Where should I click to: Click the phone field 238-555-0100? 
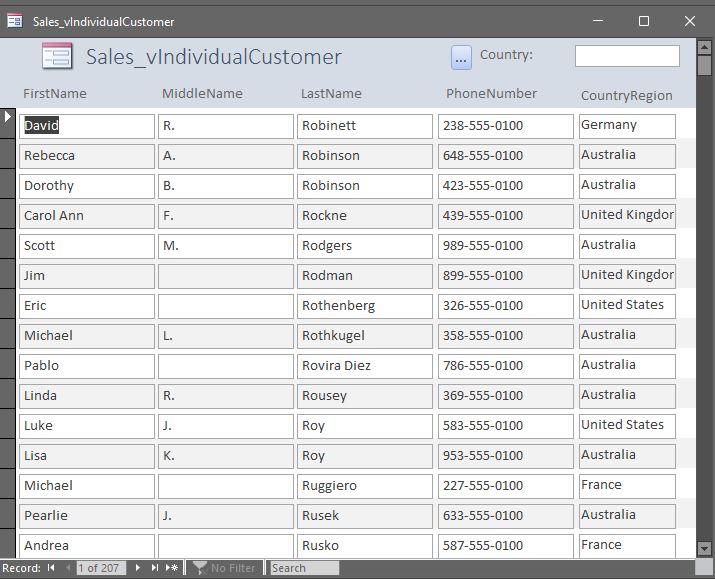click(x=506, y=126)
